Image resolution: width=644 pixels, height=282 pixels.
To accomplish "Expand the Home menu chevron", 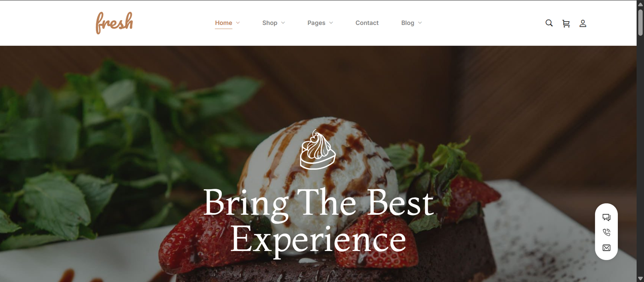I will pos(238,23).
